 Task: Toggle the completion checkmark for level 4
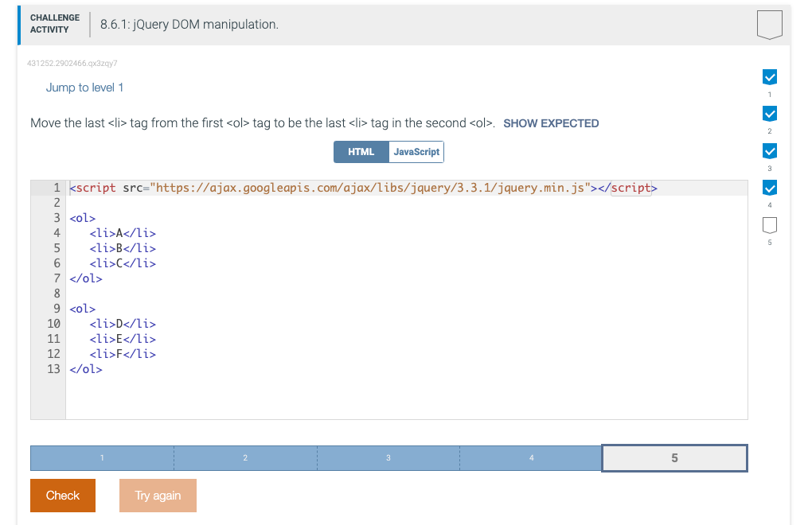769,188
